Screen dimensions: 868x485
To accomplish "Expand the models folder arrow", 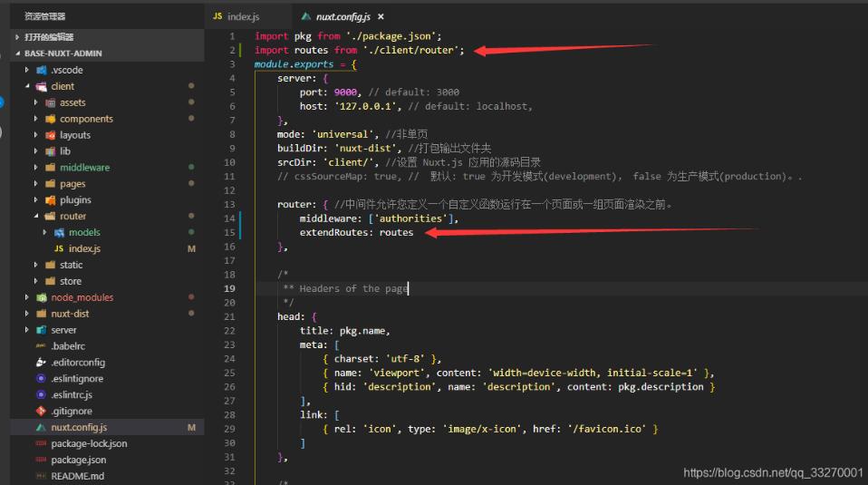I will tap(44, 232).
